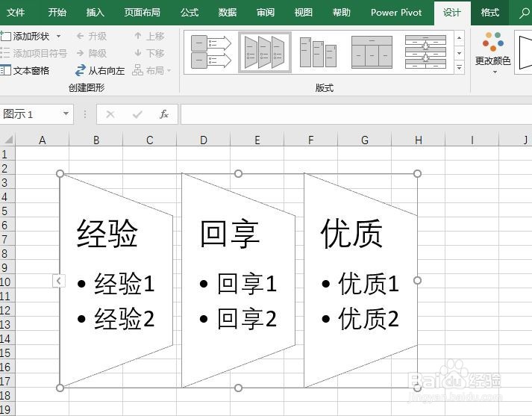Click inside the formula bar input
Viewport: 532px width, 416px height.
[356, 114]
